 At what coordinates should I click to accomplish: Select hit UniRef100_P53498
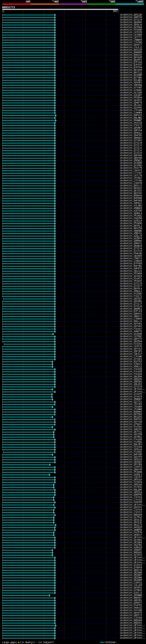point(131,472)
